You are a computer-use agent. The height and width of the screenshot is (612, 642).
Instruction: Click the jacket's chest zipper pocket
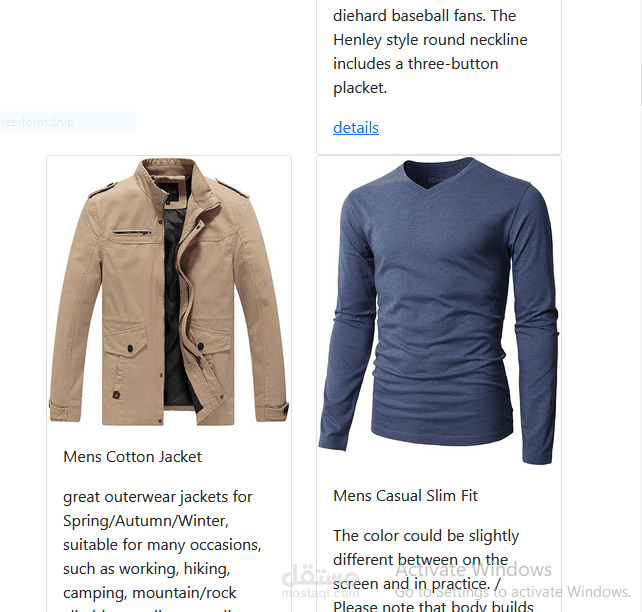[132, 233]
